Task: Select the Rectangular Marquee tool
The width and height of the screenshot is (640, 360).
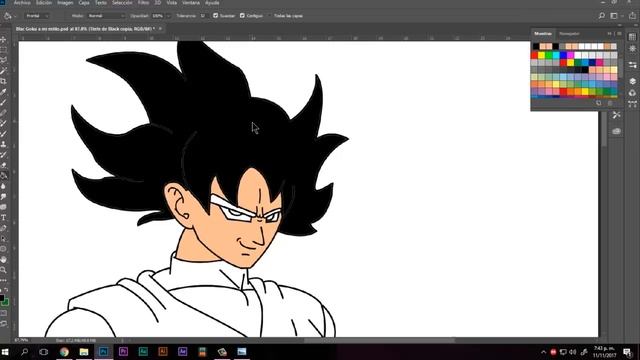Action: coord(4,50)
